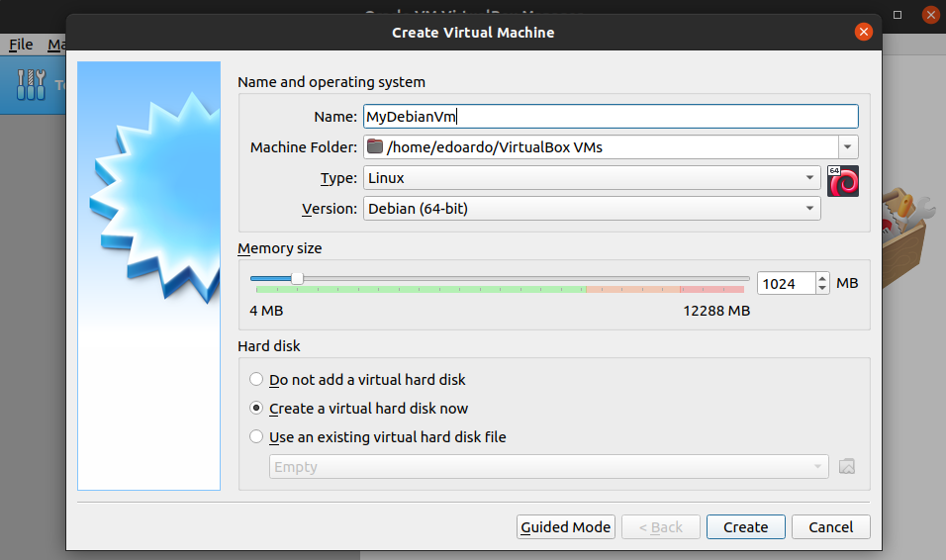Click the Memory size heading
The height and width of the screenshot is (560, 946).
(x=279, y=248)
